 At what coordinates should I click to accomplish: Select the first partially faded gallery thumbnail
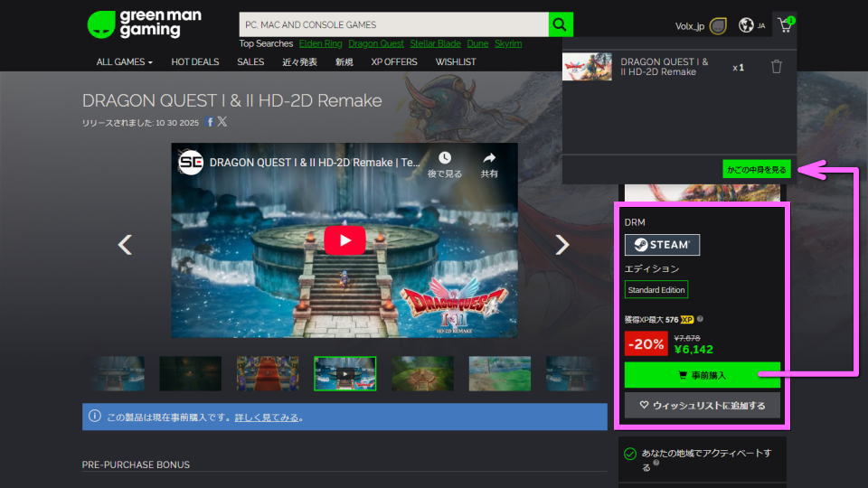119,374
